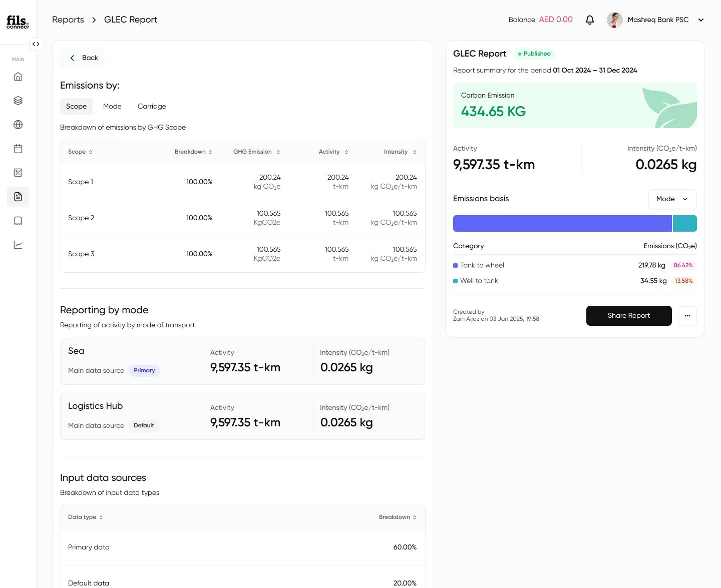
Task: Sort table by GHG Emission column
Action: [257, 152]
